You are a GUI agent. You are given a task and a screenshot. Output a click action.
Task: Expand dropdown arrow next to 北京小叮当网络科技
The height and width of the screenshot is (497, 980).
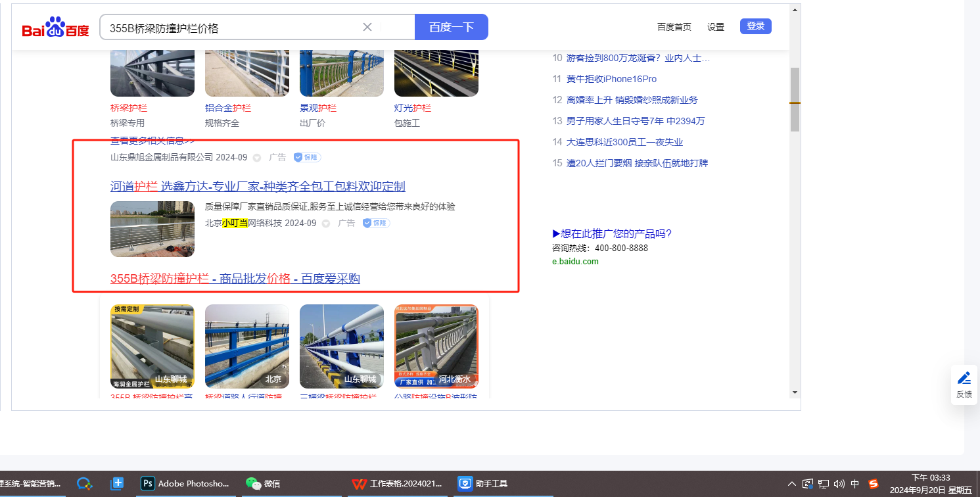pyautogui.click(x=325, y=224)
